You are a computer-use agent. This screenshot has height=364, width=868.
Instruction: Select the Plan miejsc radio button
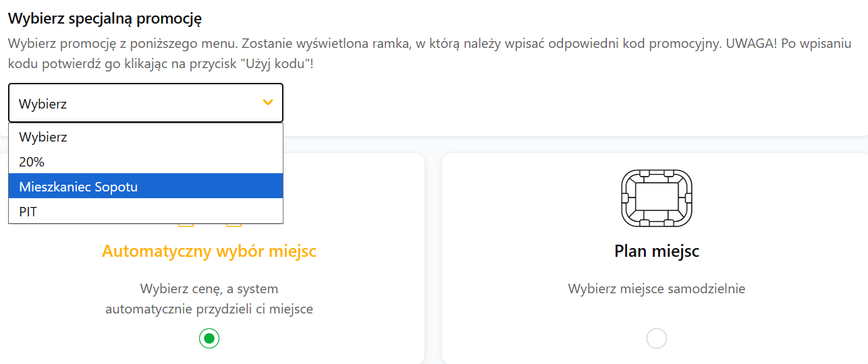coord(656,338)
